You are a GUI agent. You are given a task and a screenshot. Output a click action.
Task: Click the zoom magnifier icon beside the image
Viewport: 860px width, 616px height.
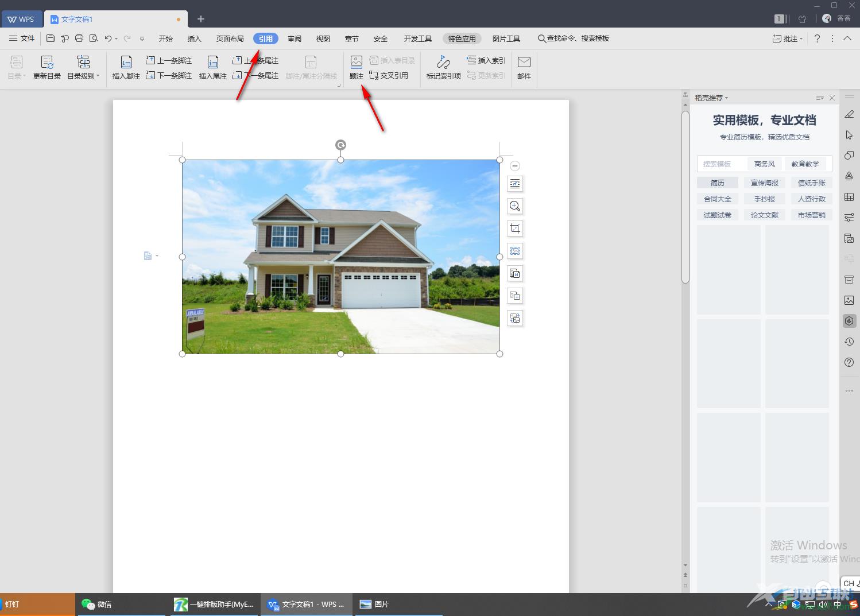[515, 206]
